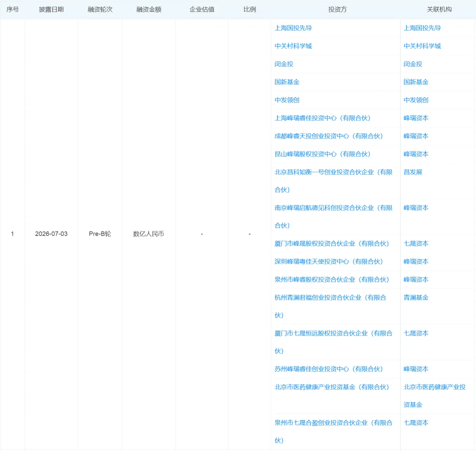Screen dimensions: 476x451
Task: Open investor 成都峰睿天投创业投资中心（有限合伙）
Action: click(328, 136)
